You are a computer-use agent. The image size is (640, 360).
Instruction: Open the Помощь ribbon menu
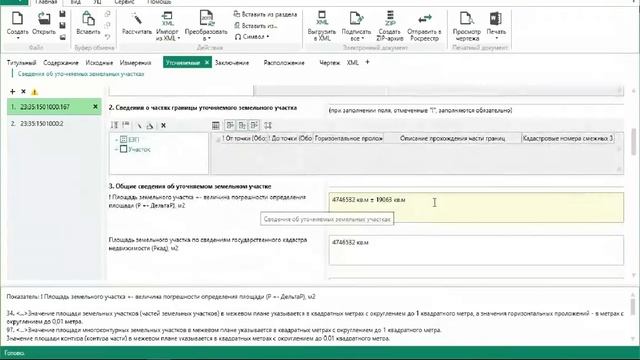coord(159,2)
